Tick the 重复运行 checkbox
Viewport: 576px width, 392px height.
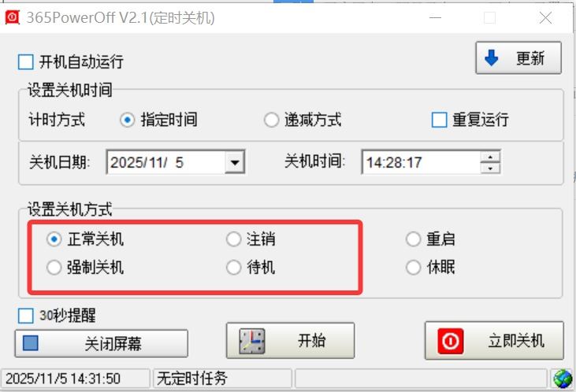(x=439, y=120)
